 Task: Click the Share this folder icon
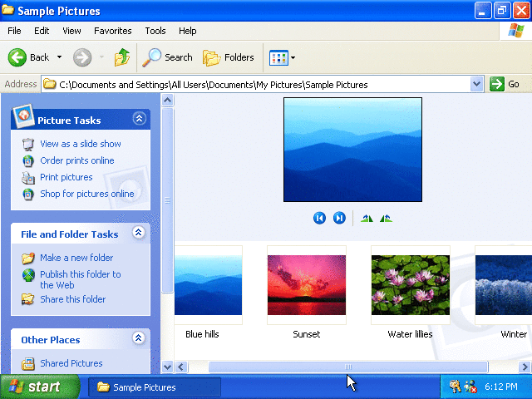tap(27, 299)
